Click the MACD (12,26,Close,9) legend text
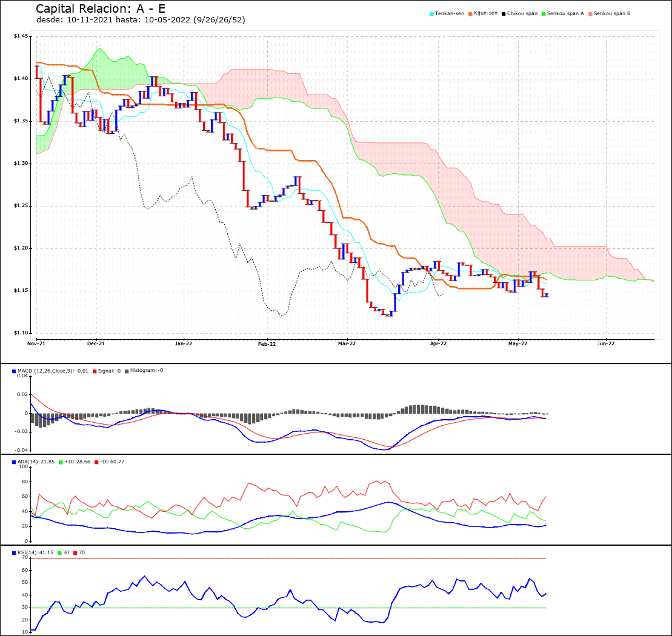672x636 pixels. (x=53, y=371)
